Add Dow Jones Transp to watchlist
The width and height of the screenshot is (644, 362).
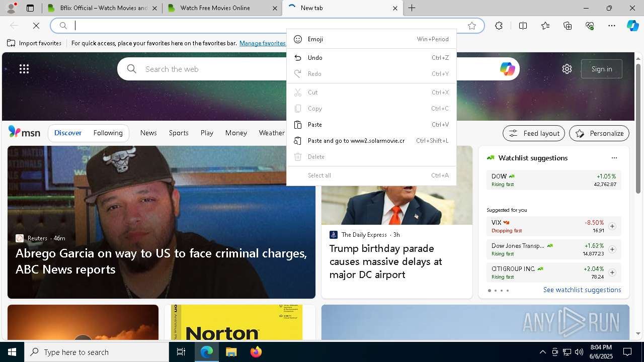point(612,249)
